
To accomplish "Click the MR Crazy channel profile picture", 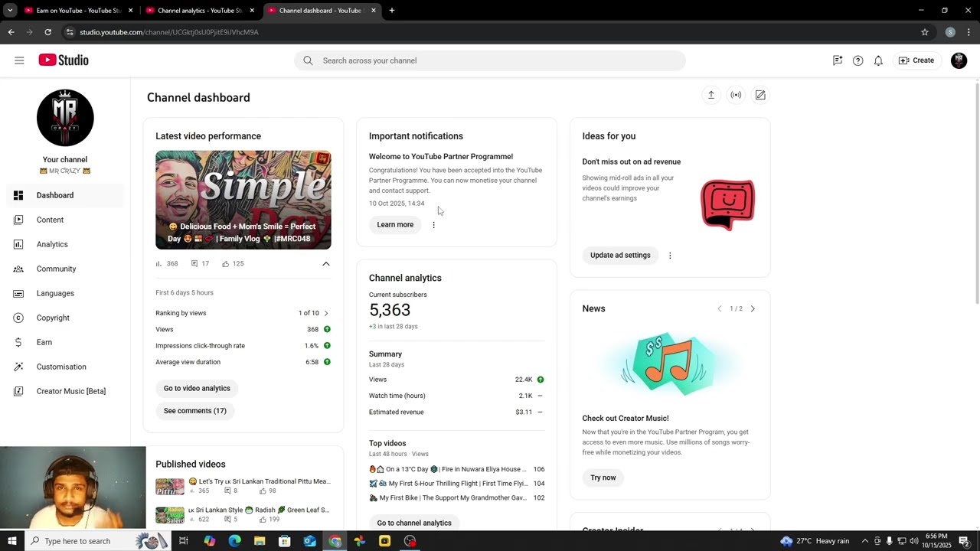I will click(65, 118).
